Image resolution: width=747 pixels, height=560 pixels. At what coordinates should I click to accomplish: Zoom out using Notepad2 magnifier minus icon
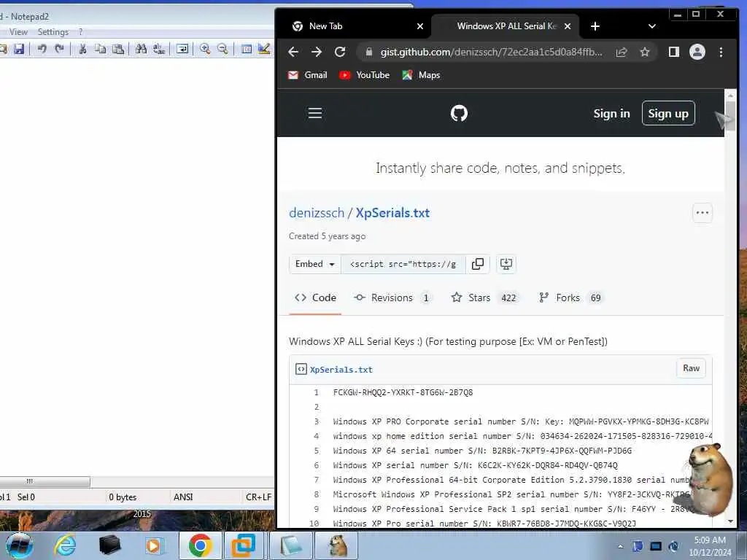pos(222,49)
